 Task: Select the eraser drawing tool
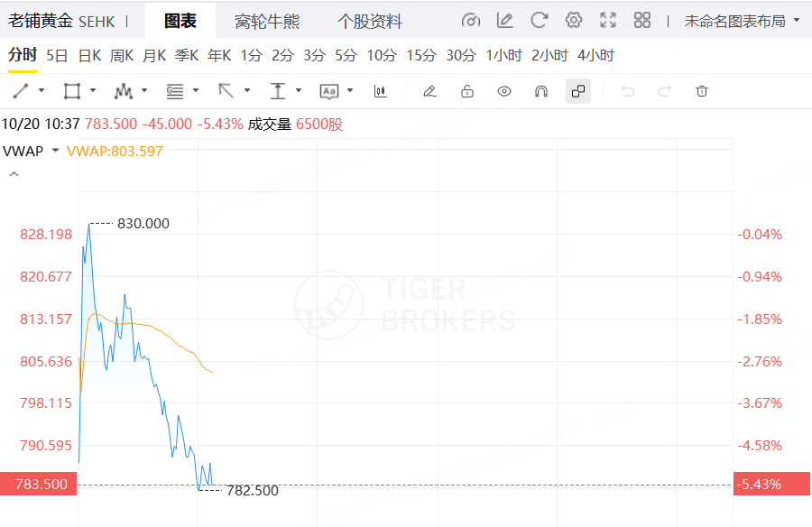(429, 91)
